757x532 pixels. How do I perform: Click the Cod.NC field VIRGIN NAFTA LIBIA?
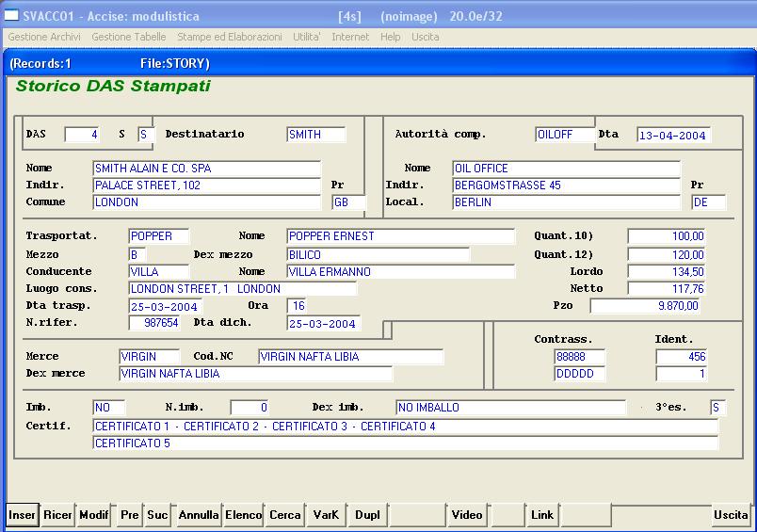tap(350, 357)
